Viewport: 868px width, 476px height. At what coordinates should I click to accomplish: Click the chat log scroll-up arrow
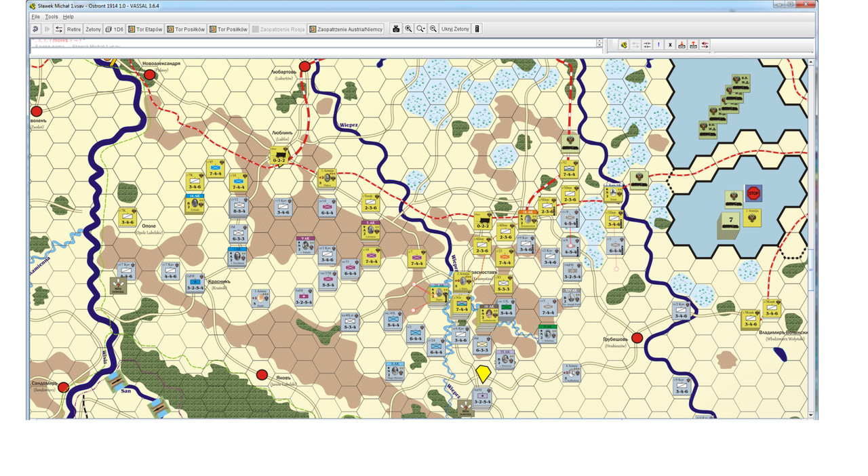coord(599,41)
